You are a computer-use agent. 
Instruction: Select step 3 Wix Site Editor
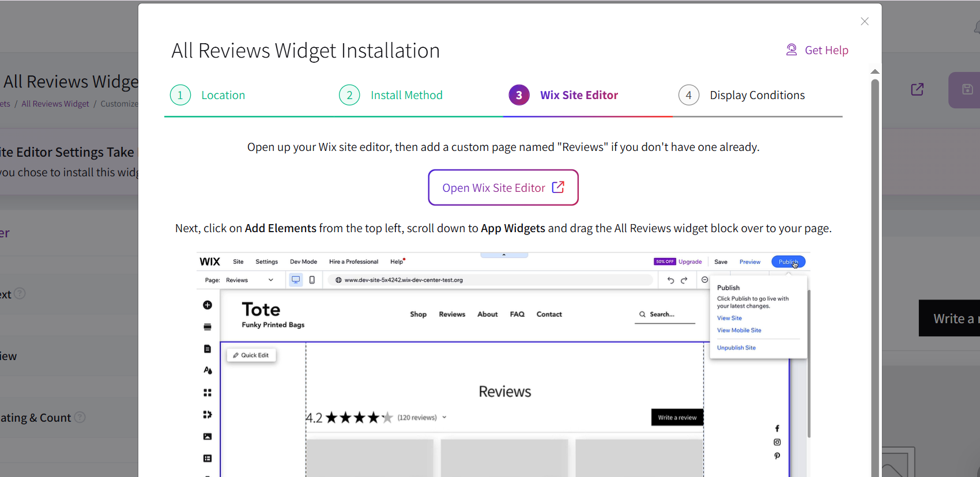pos(563,95)
